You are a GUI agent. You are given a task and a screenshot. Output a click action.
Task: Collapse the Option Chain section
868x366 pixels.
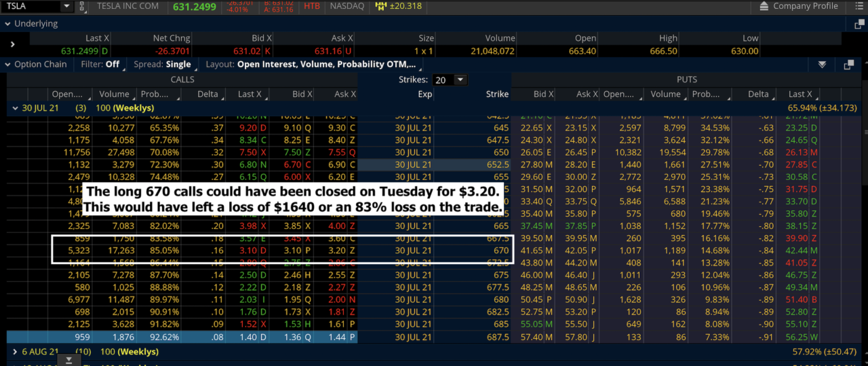tap(8, 65)
